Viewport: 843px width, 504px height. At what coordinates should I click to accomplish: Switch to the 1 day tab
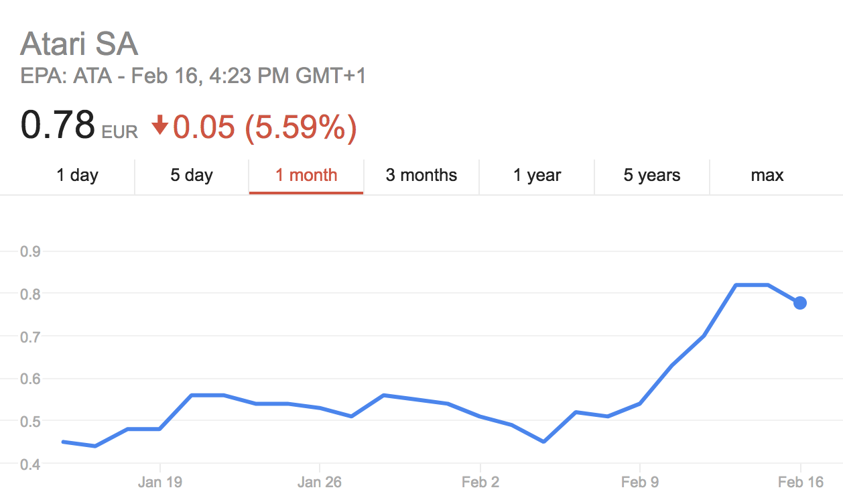[77, 176]
